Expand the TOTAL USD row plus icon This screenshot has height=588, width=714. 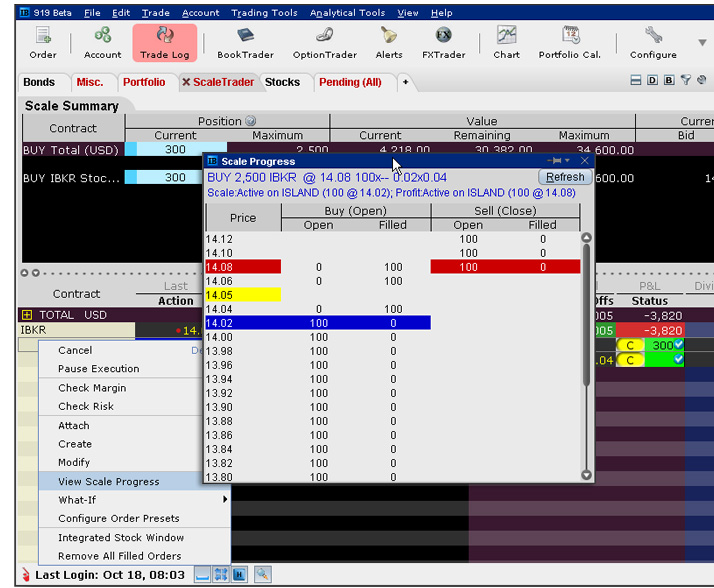click(27, 315)
